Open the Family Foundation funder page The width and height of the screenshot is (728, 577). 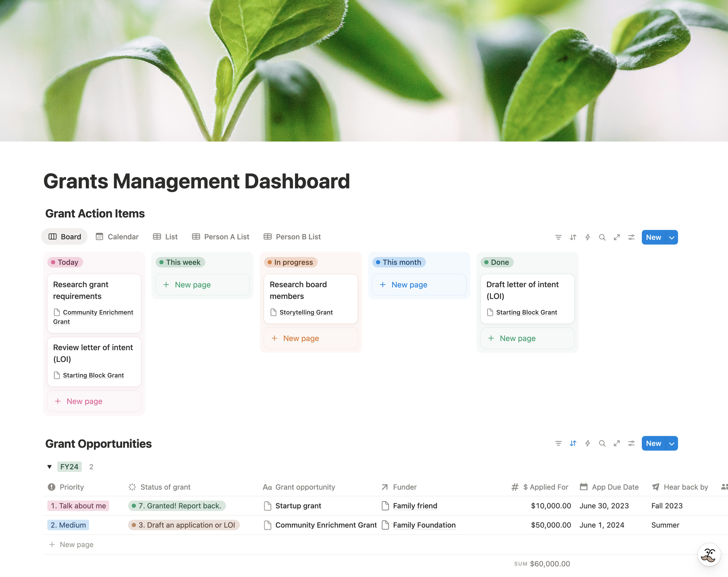(x=424, y=525)
